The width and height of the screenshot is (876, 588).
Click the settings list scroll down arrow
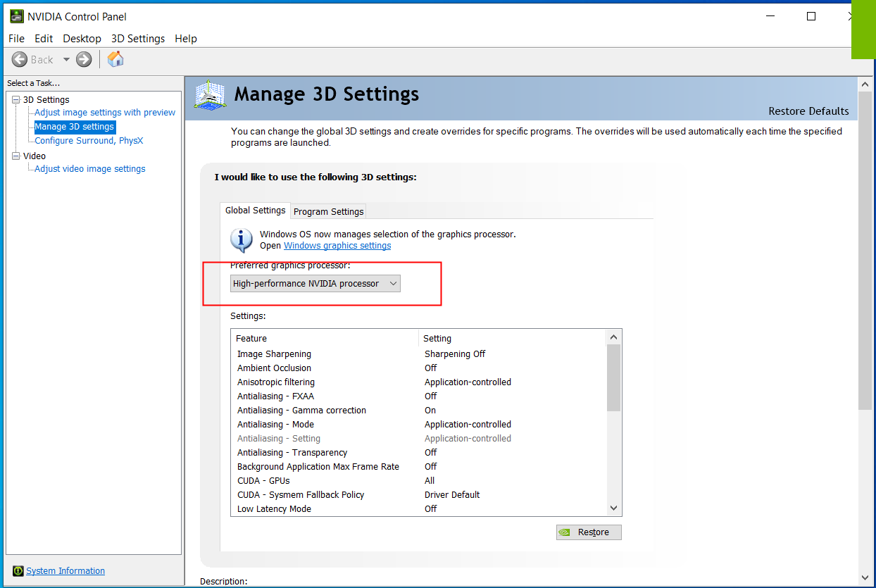point(613,508)
